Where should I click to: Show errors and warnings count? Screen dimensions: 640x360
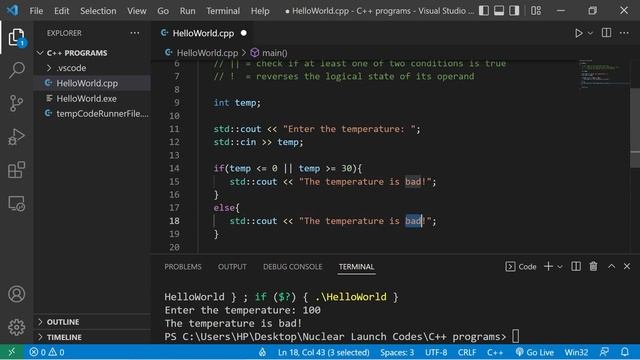pyautogui.click(x=47, y=352)
